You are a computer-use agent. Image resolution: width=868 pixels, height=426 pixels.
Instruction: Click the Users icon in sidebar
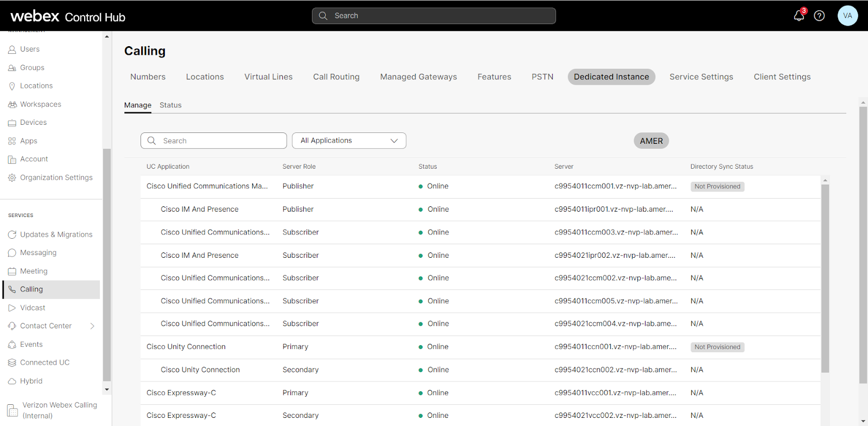point(12,49)
